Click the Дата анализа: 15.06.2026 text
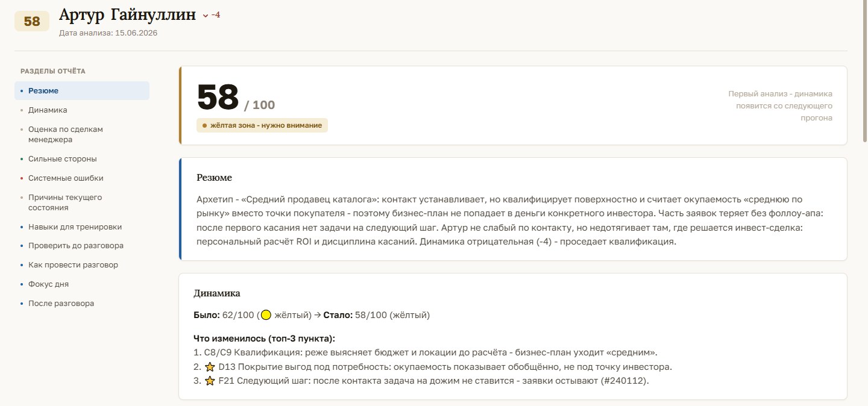The height and width of the screenshot is (406, 868). (108, 33)
